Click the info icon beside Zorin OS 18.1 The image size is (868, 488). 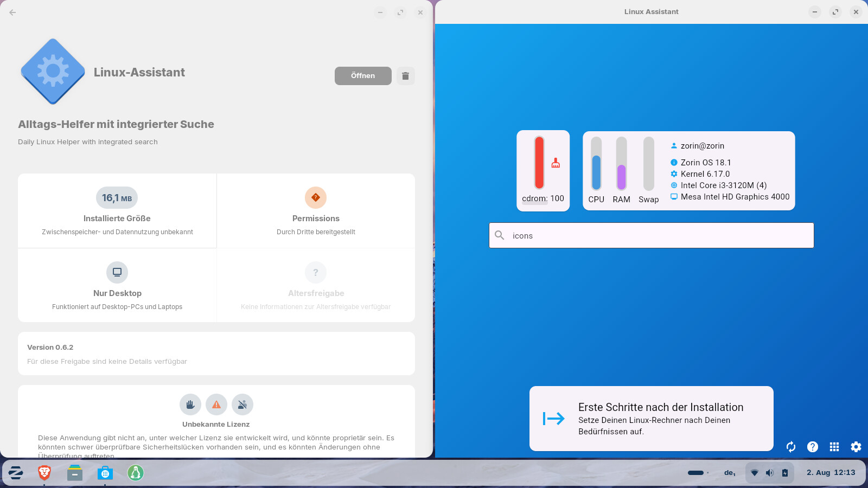point(674,163)
